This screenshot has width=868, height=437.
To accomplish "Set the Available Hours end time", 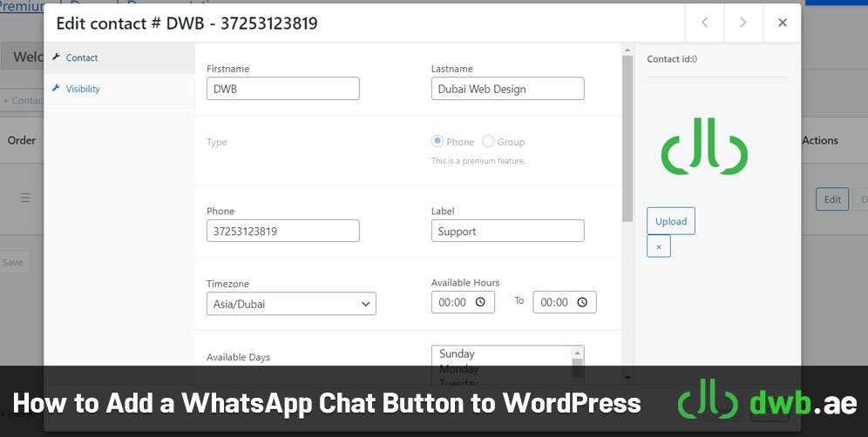I will (565, 302).
